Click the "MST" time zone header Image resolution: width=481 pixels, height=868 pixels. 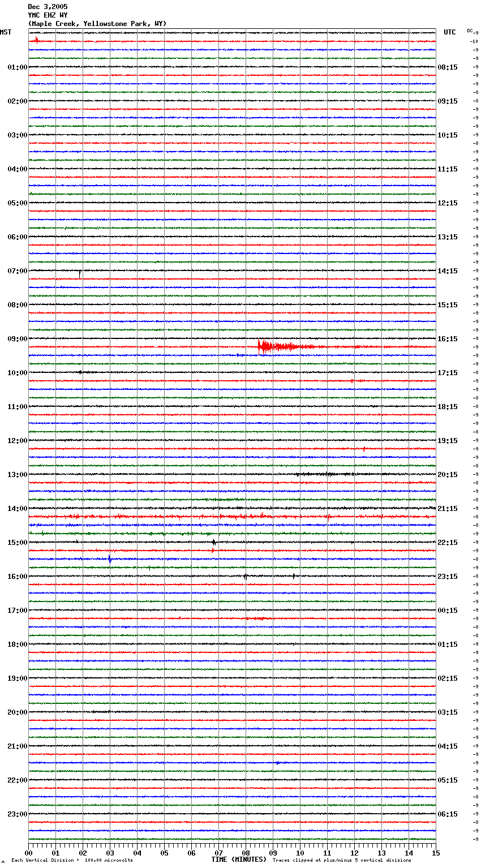[x=6, y=32]
